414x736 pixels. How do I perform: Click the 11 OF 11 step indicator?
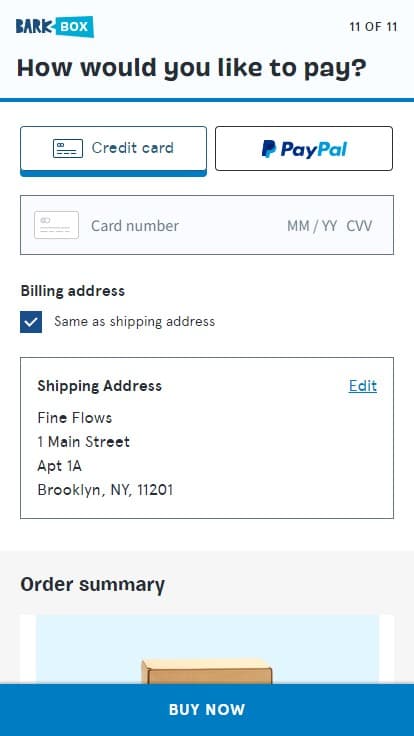373,27
